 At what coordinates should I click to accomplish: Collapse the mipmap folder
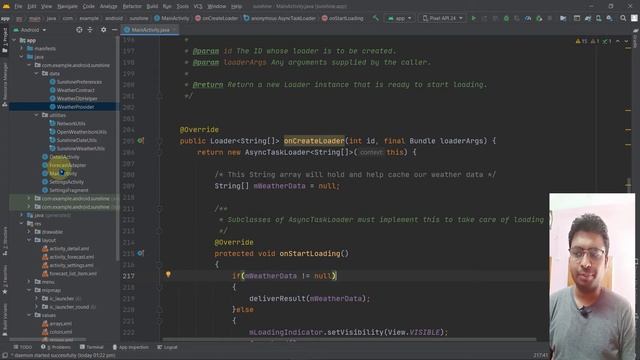point(29,290)
